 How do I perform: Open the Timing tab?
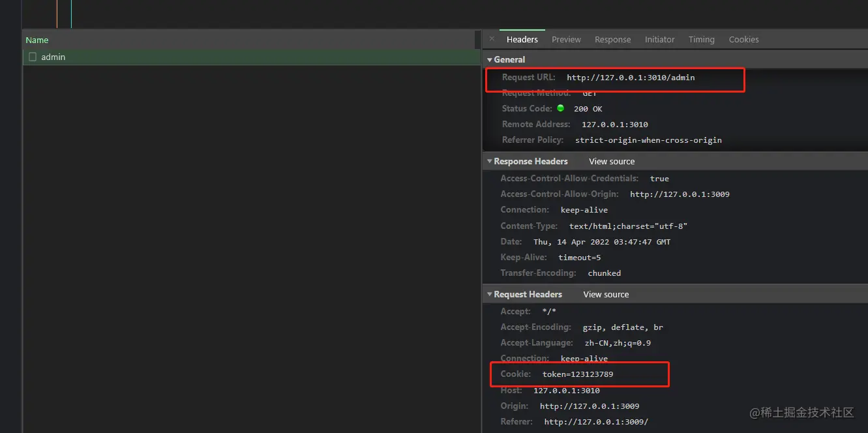(702, 39)
